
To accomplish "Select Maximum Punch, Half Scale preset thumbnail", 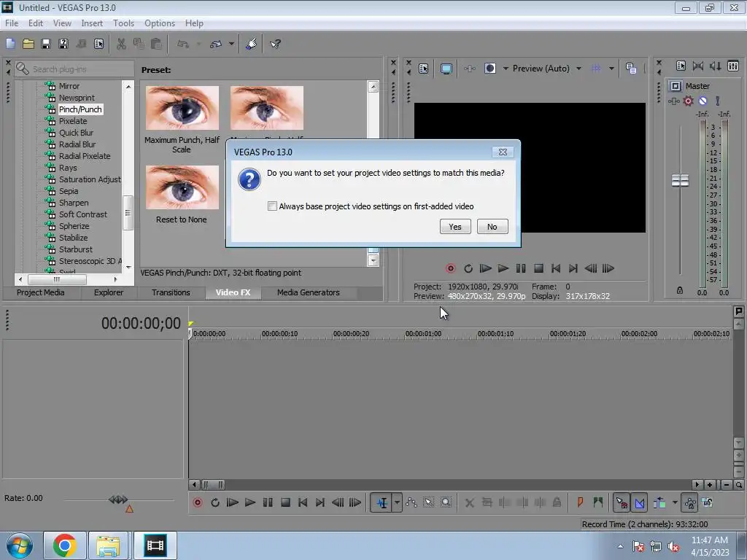I will tap(182, 108).
